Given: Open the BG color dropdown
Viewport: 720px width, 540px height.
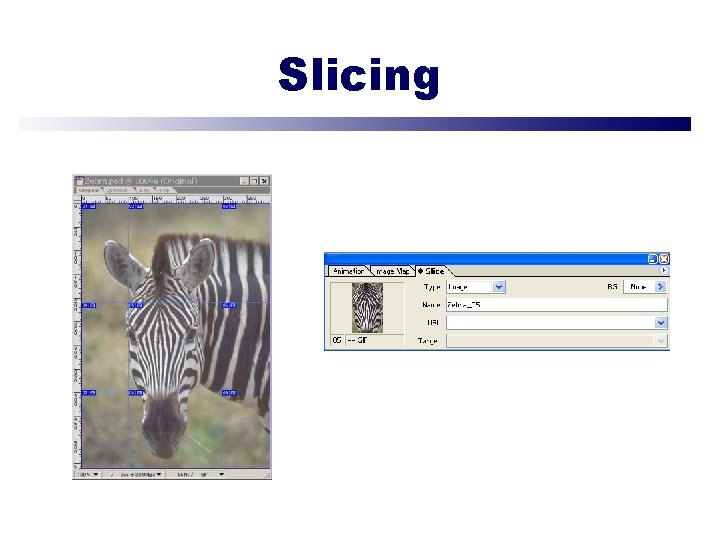Looking at the screenshot, I should coord(660,287).
